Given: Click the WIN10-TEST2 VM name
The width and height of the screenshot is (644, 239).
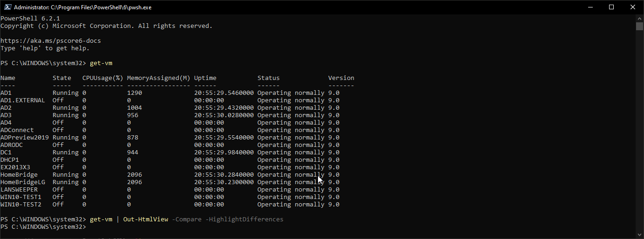Looking at the screenshot, I should pos(20,205).
